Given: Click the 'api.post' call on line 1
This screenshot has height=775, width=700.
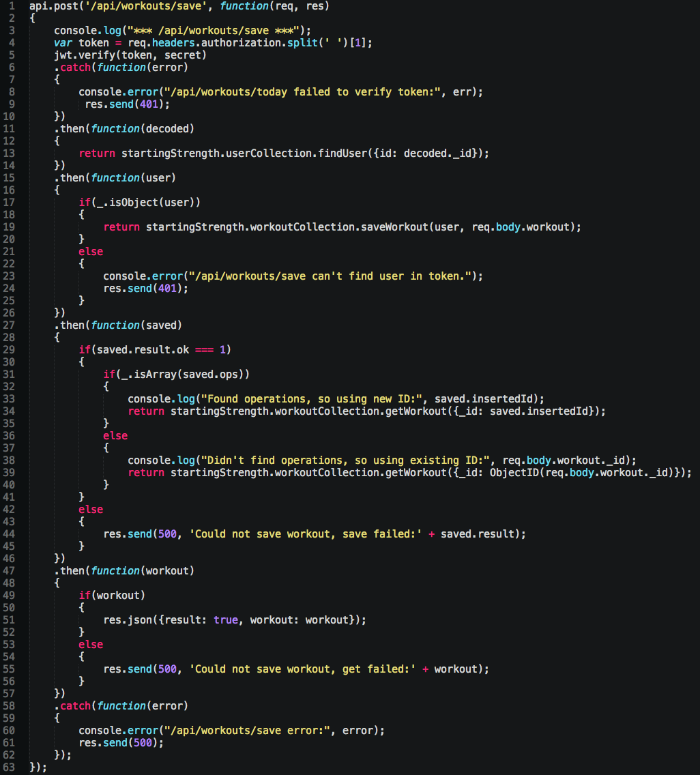Looking at the screenshot, I should 54,6.
